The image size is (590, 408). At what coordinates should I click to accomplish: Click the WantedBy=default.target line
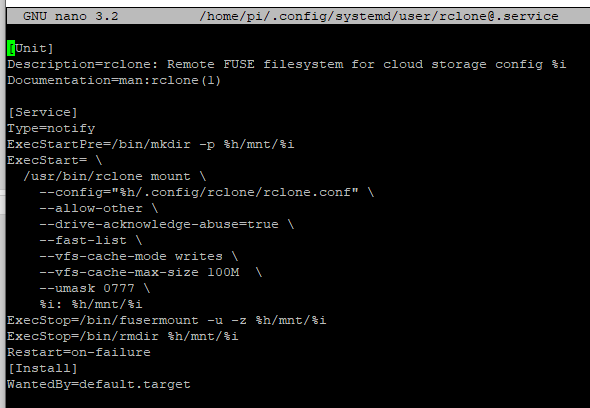[x=99, y=384]
